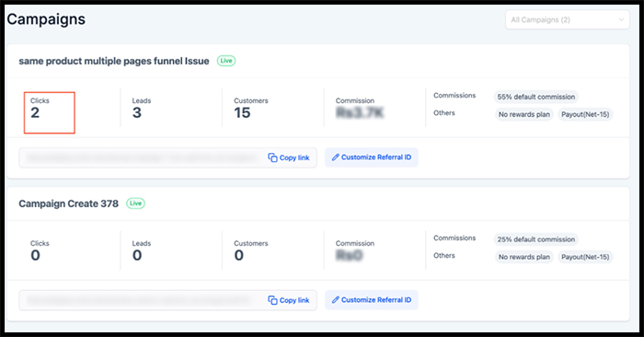Image resolution: width=644 pixels, height=337 pixels.
Task: Click the Live badge next to Campaign Create 378
Action: (x=135, y=203)
